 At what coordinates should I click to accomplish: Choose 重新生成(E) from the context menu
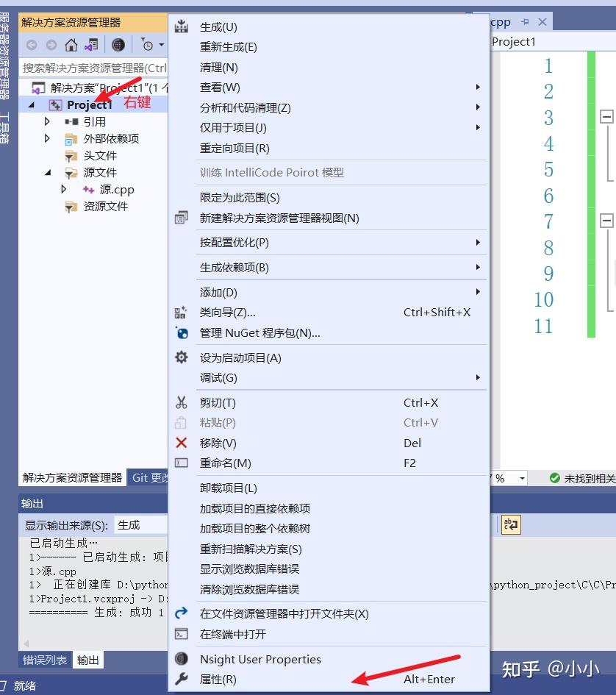point(329,46)
